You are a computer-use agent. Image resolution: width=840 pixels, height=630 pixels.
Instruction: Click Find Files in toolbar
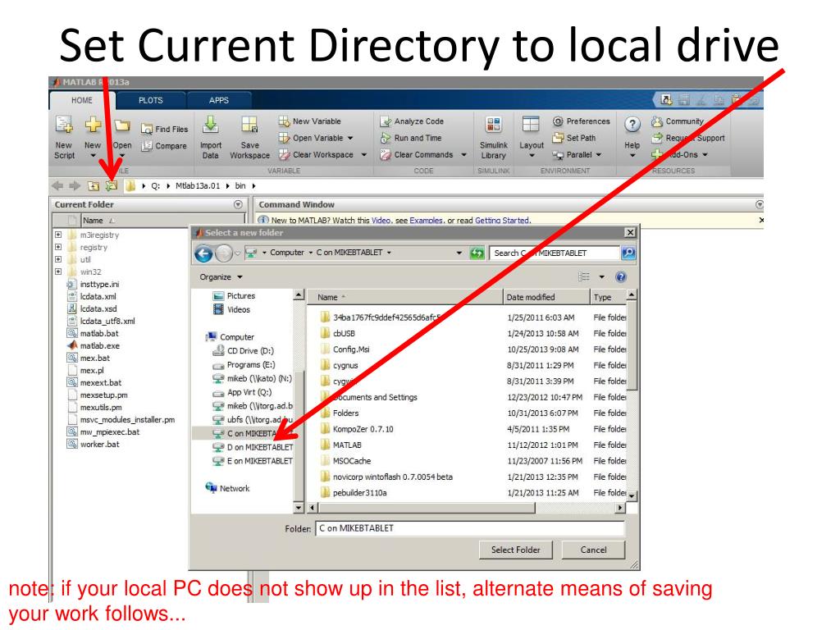point(164,129)
